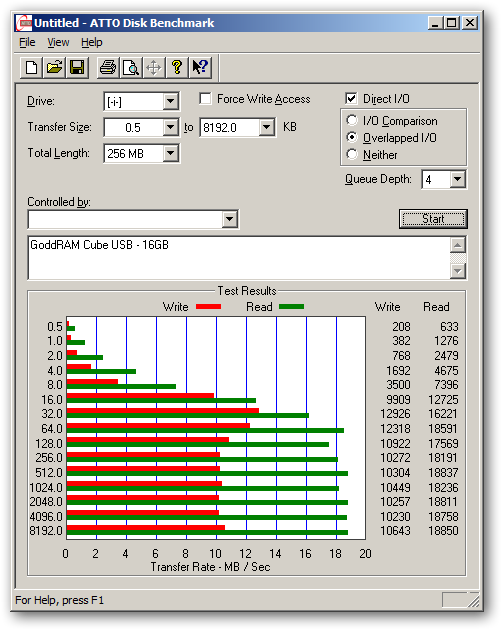Open the Drive dropdown
Image resolution: width=502 pixels, height=630 pixels.
click(170, 102)
